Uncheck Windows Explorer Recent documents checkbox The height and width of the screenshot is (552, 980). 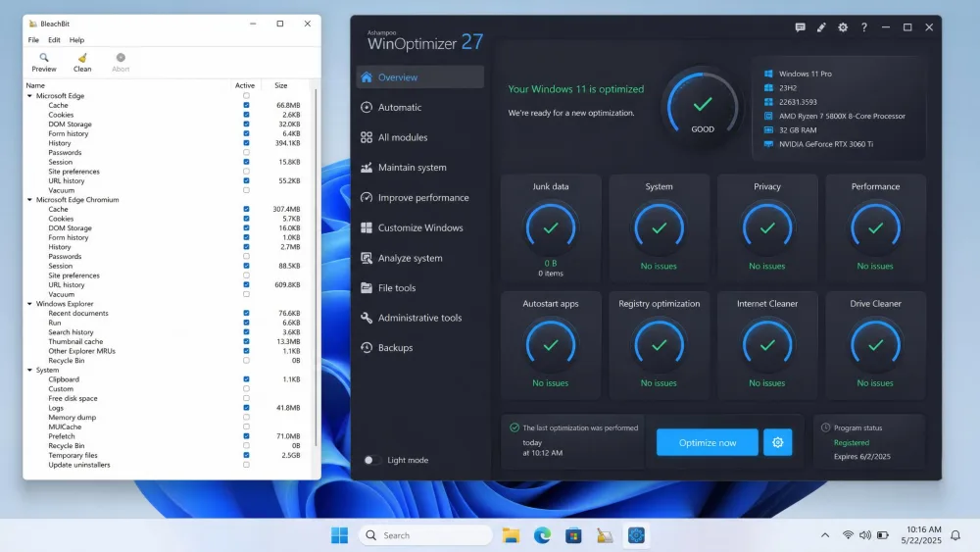pos(246,313)
